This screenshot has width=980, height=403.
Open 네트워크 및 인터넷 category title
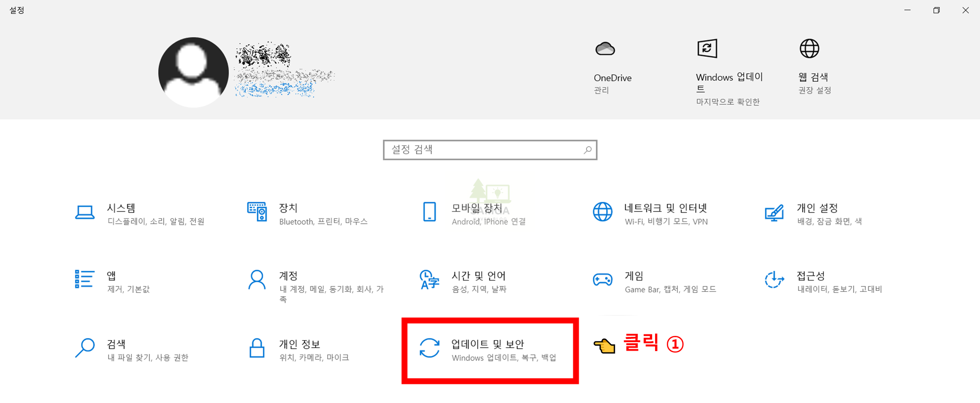[x=665, y=208]
